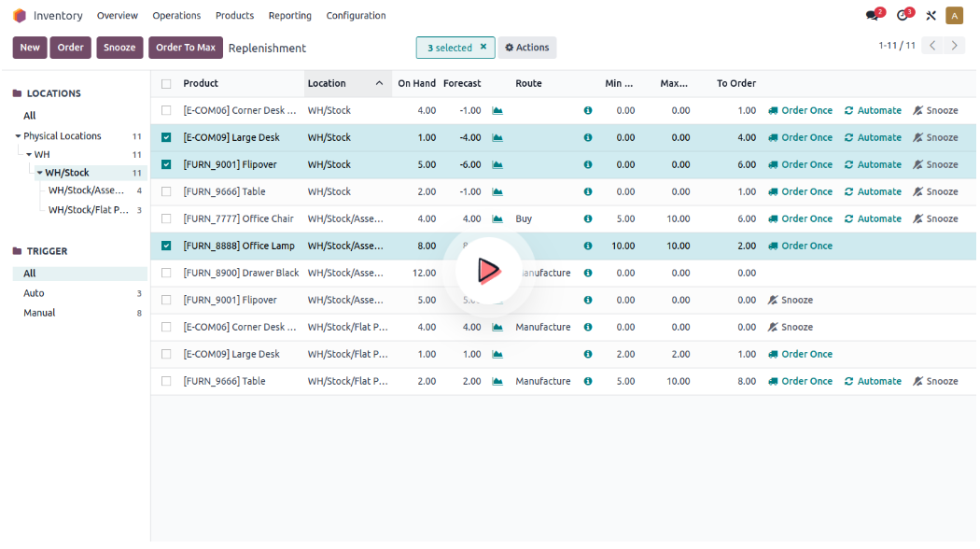The image size is (980, 549).
Task: Open the user avatar menu
Action: coord(955,16)
